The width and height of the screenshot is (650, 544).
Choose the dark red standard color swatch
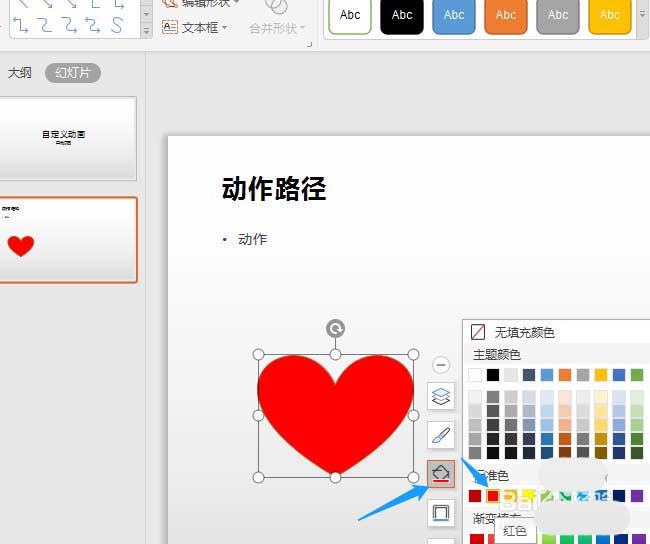click(x=475, y=495)
